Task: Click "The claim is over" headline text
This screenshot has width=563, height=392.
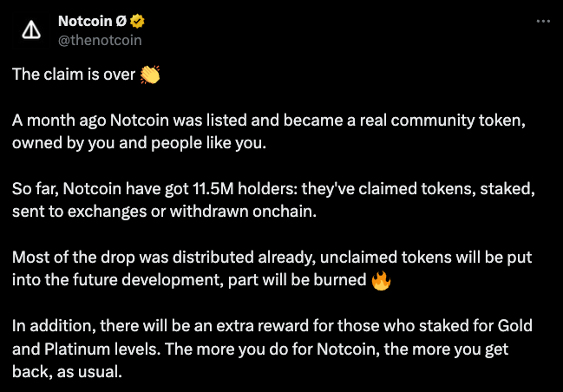Action: point(74,75)
